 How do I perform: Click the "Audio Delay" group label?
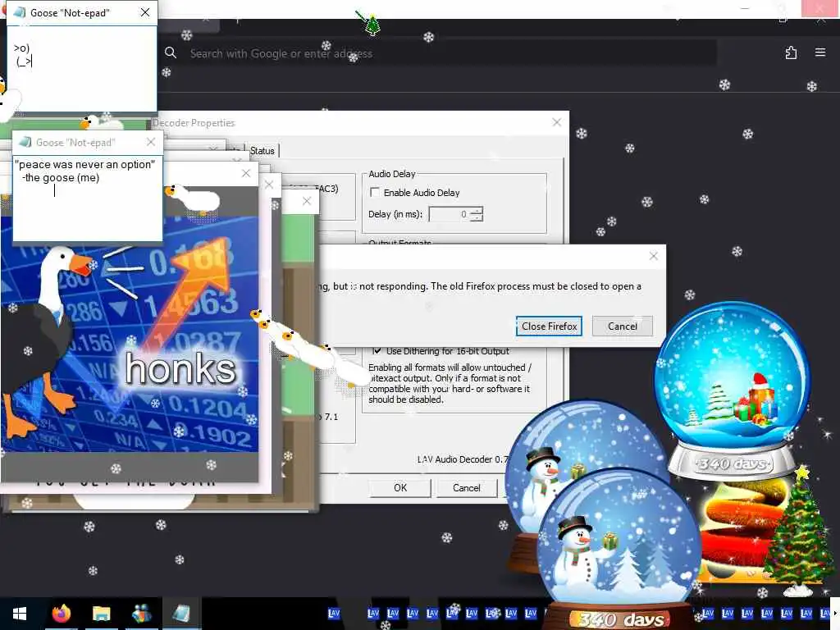(391, 174)
